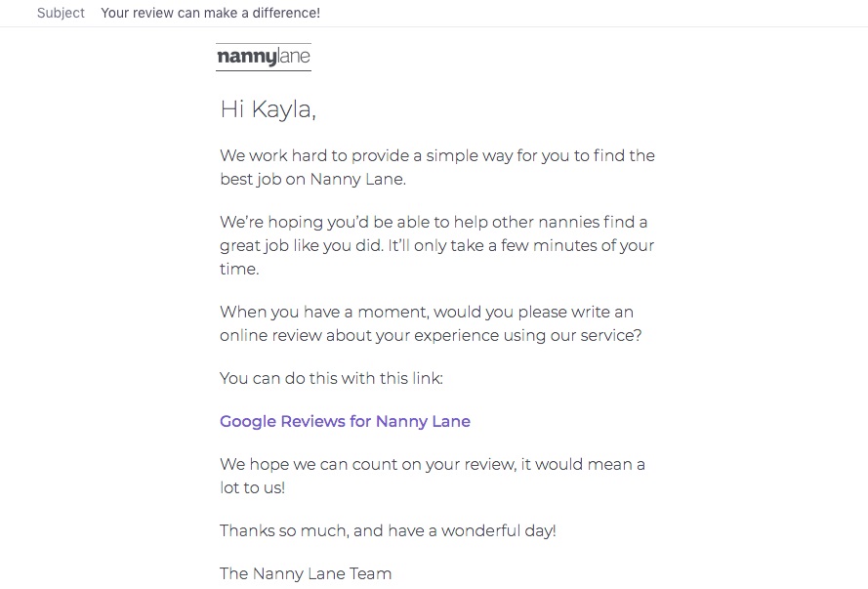868x589 pixels.
Task: Click the 'When you have a moment' line
Action: 427,313
